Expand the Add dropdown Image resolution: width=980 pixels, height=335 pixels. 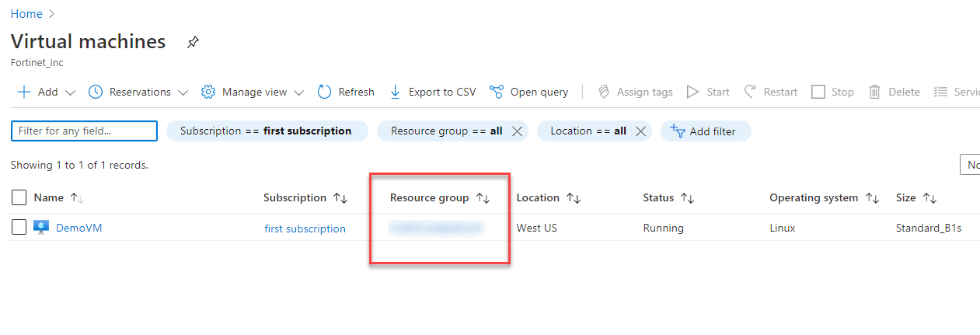pos(70,92)
